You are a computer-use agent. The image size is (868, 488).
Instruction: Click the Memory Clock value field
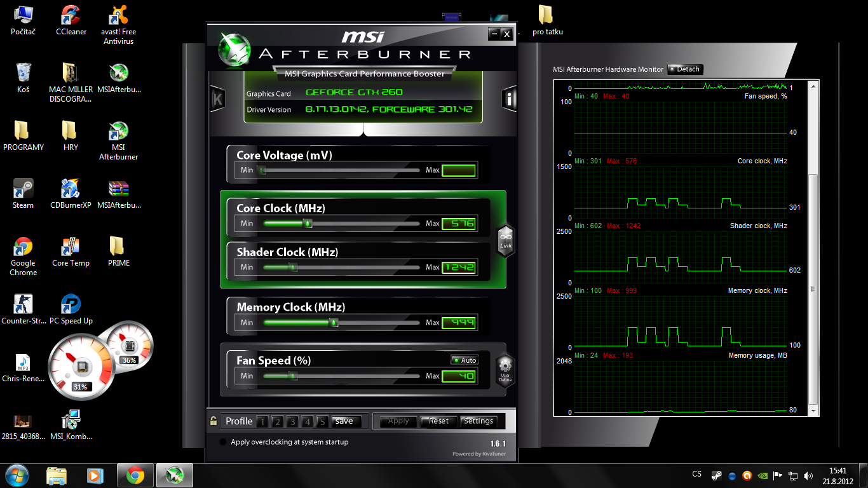pyautogui.click(x=459, y=322)
